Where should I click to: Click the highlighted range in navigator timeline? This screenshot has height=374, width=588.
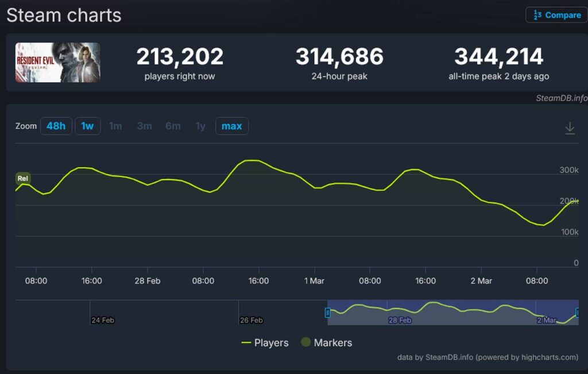[x=452, y=313]
